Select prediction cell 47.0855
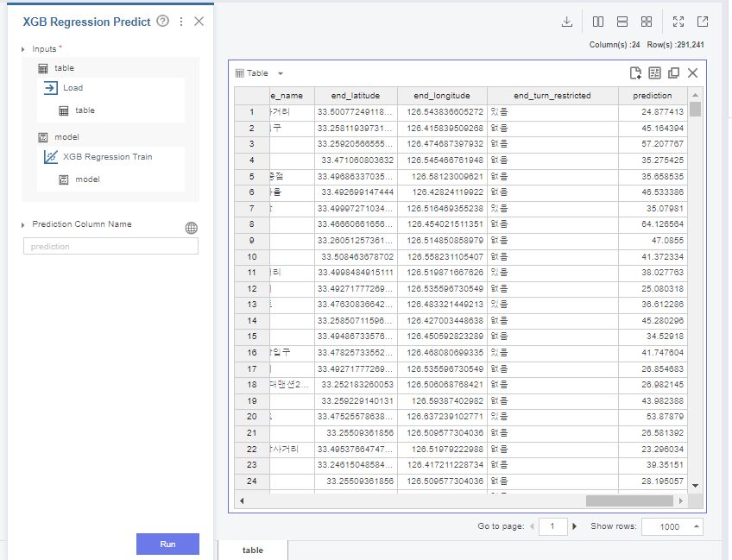The height and width of the screenshot is (560, 732). [653, 241]
